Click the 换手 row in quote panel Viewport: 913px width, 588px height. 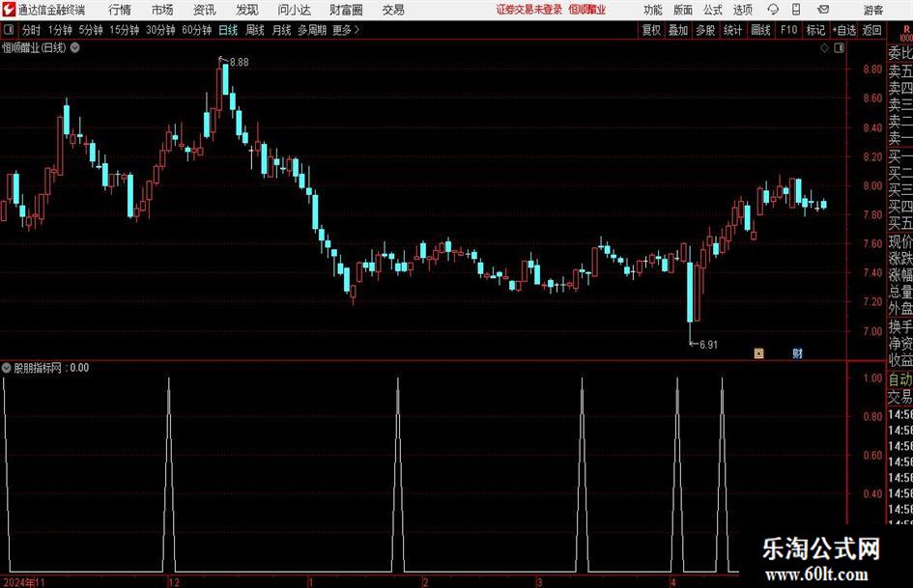pos(900,326)
